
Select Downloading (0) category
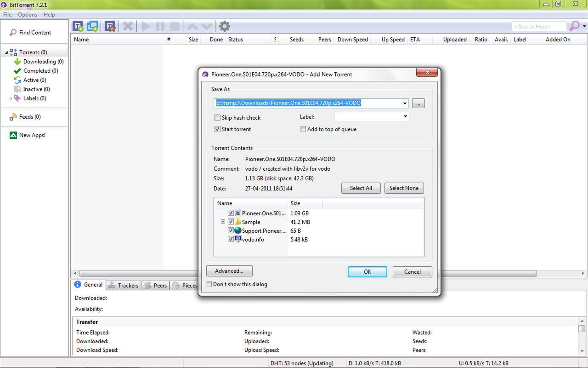[x=44, y=62]
